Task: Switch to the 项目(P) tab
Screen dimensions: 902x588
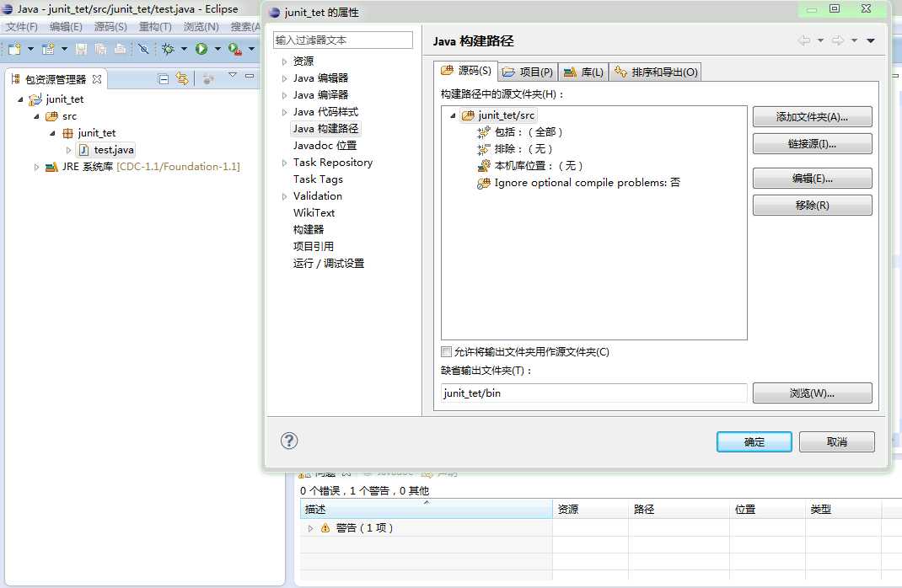Action: click(x=528, y=72)
